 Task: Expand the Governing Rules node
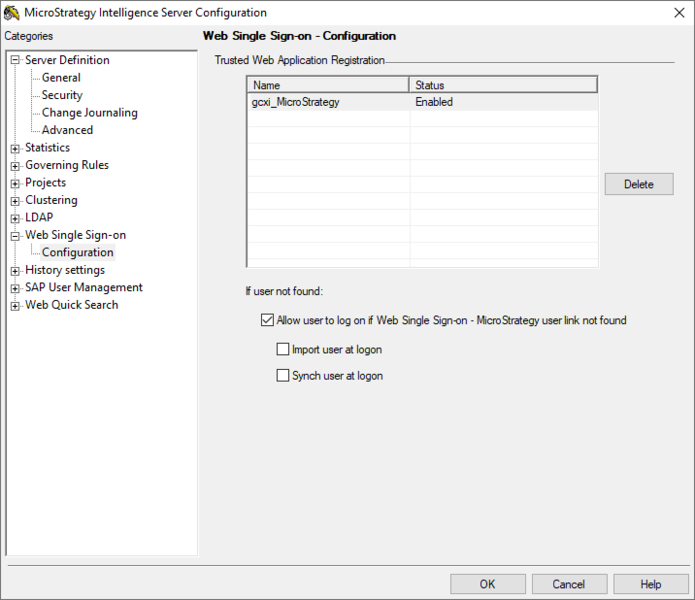pos(15,165)
